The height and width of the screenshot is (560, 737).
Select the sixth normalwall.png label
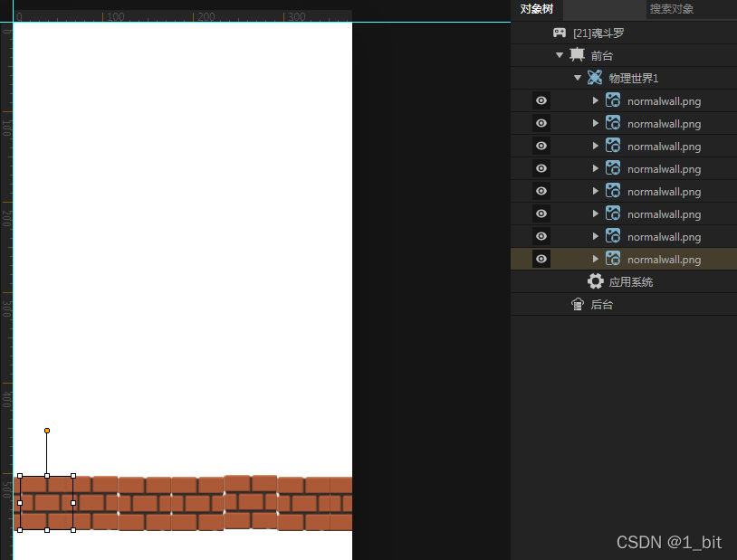pos(665,214)
